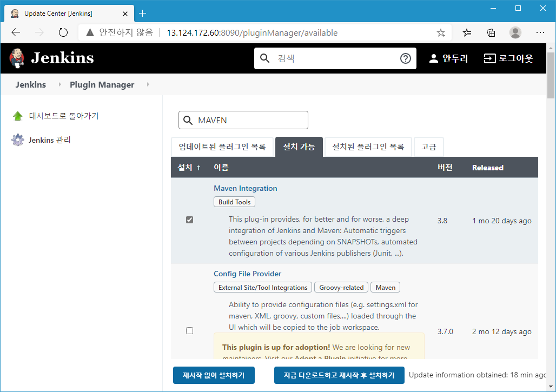
Task: Click the browser back arrow
Action: [16, 32]
